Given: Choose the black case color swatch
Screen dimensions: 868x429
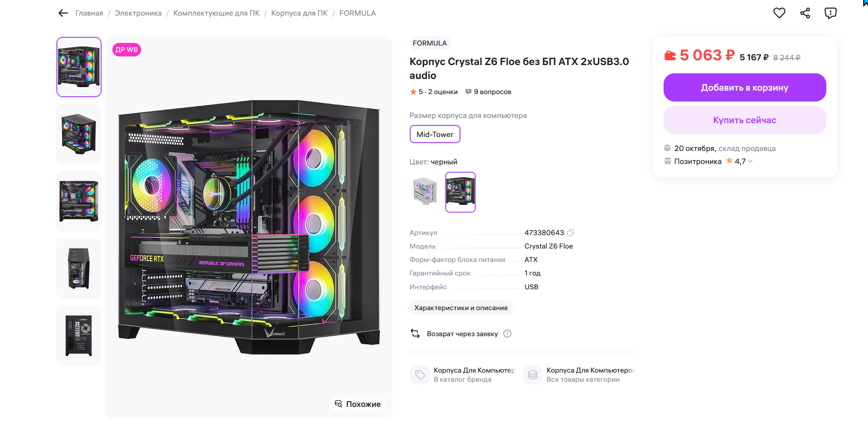Looking at the screenshot, I should [x=460, y=192].
